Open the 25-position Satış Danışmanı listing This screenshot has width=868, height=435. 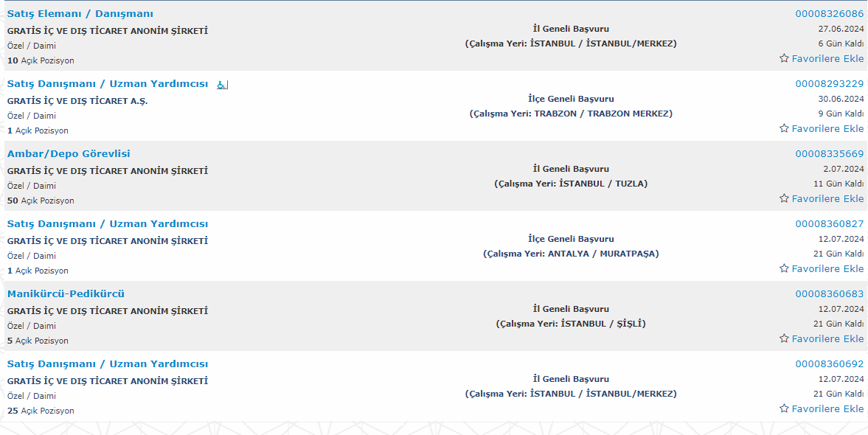click(108, 364)
